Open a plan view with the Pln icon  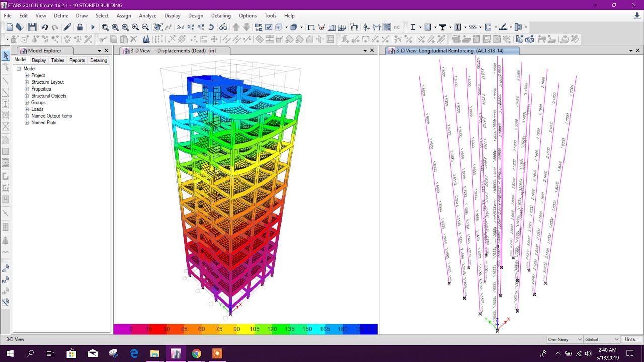point(190,27)
